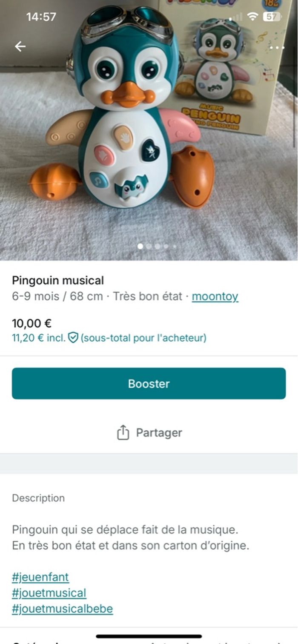The image size is (298, 644).
Task: Tap the home indicator bar
Action: coord(149,636)
